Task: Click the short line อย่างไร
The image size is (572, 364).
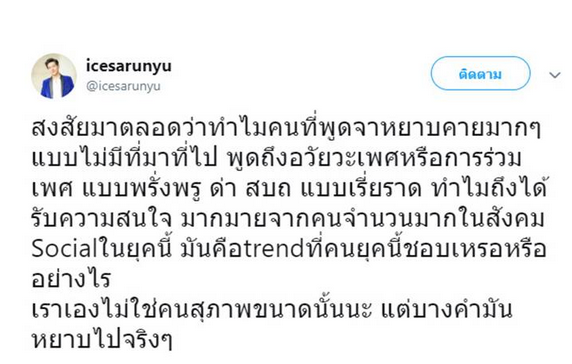Action: [71, 279]
